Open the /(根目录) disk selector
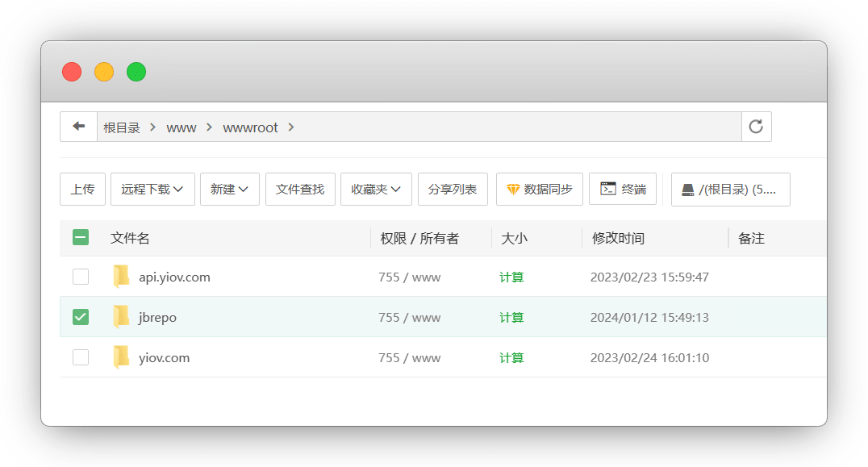Viewport: 868px width, 467px height. 730,190
